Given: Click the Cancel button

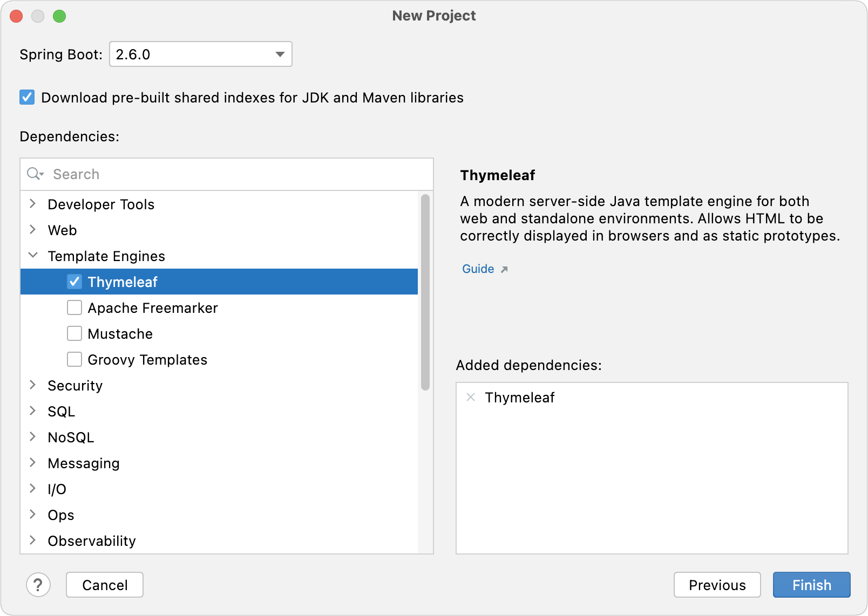Looking at the screenshot, I should tap(105, 585).
